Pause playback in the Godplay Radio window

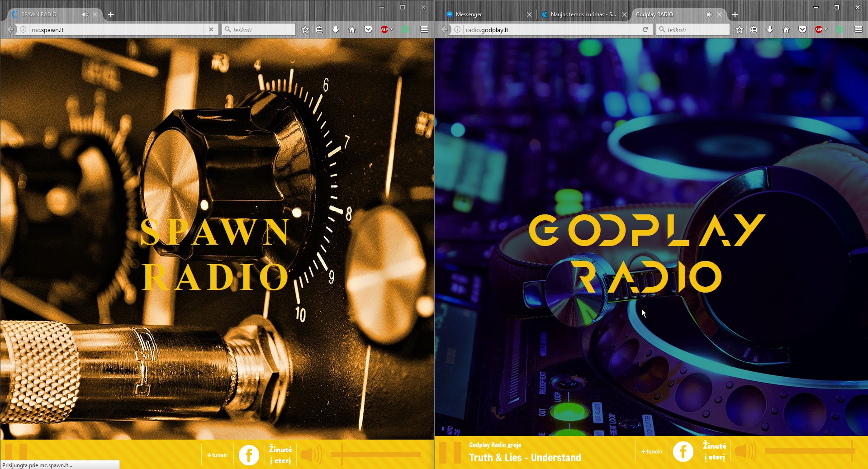[x=450, y=452]
